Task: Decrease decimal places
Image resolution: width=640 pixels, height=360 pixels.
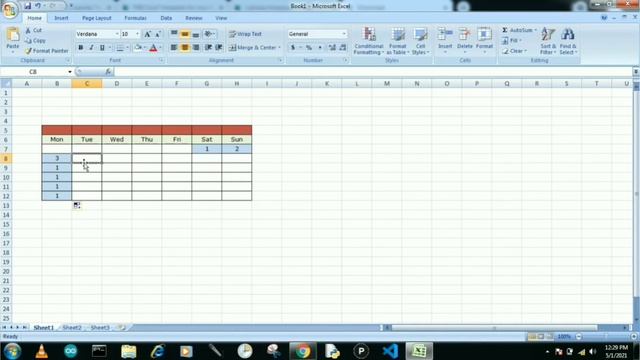Action: pyautogui.click(x=343, y=48)
